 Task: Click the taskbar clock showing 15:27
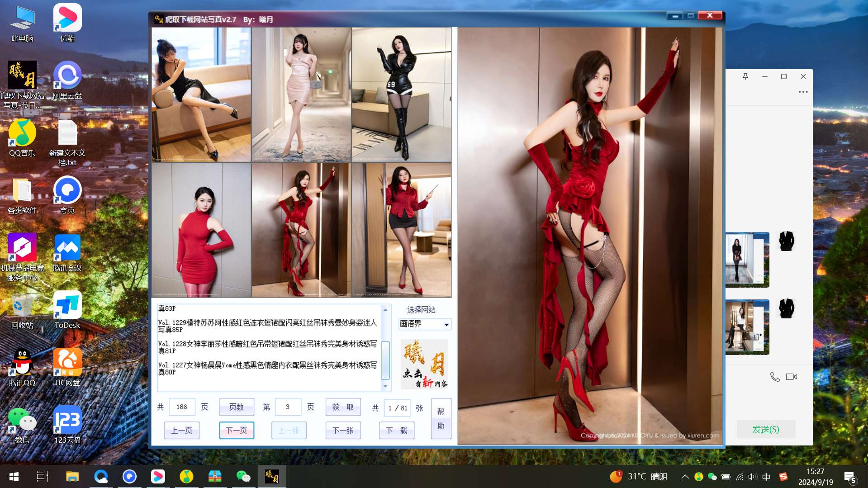click(x=816, y=477)
